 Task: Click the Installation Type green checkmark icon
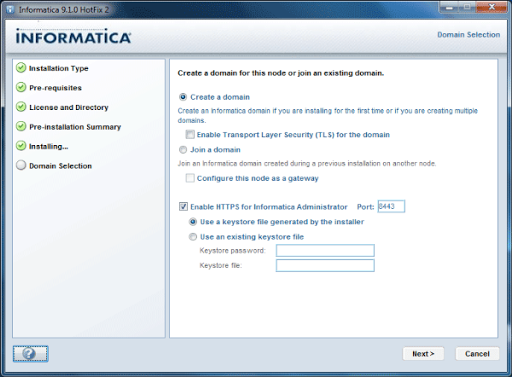pyautogui.click(x=21, y=68)
